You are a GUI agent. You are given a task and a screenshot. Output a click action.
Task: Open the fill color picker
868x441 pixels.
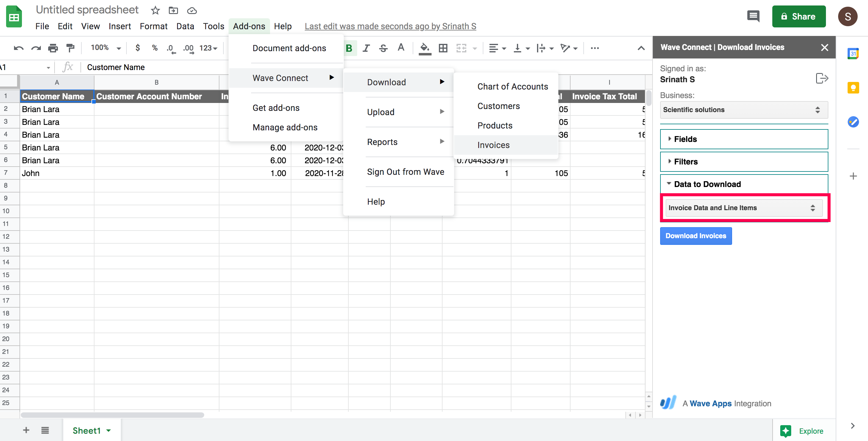click(425, 48)
